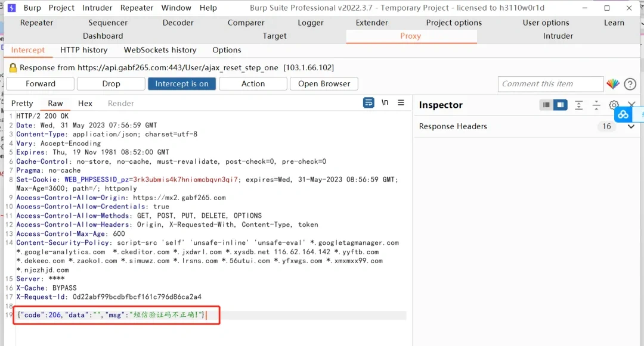Screen dimensions: 644x346
Task: Switch editor to Hex view
Action: pyautogui.click(x=85, y=103)
